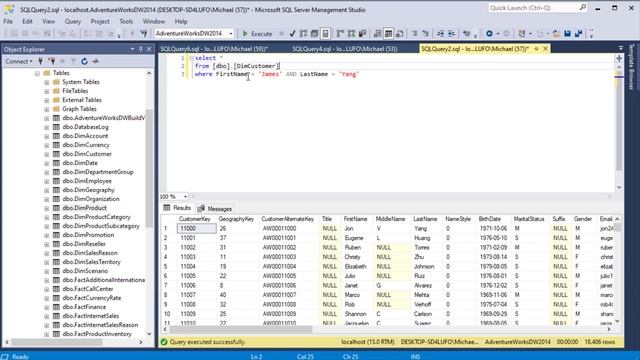This screenshot has width=640, height=360.
Task: Switch to the Messages tab
Action: (x=215, y=209)
